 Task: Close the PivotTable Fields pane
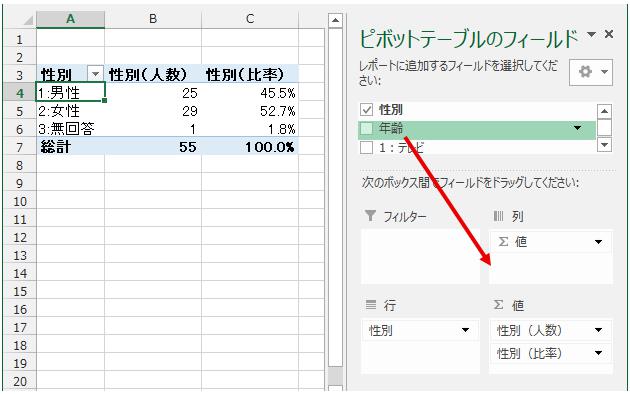click(609, 35)
